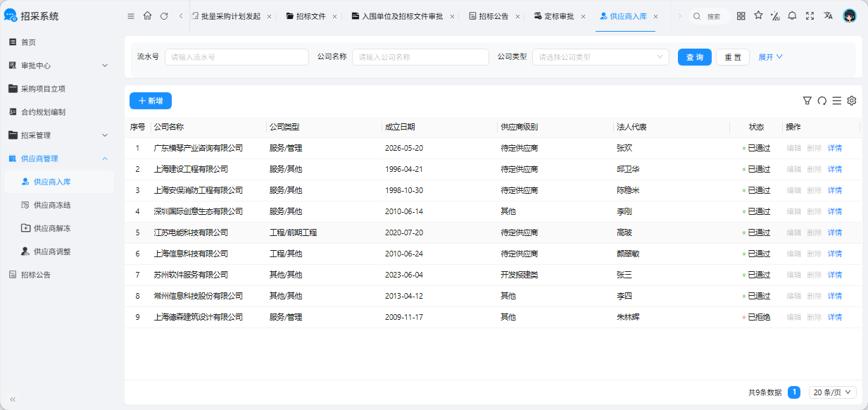The image size is (868, 410).
Task: Open table filter funnel icon
Action: click(x=807, y=101)
